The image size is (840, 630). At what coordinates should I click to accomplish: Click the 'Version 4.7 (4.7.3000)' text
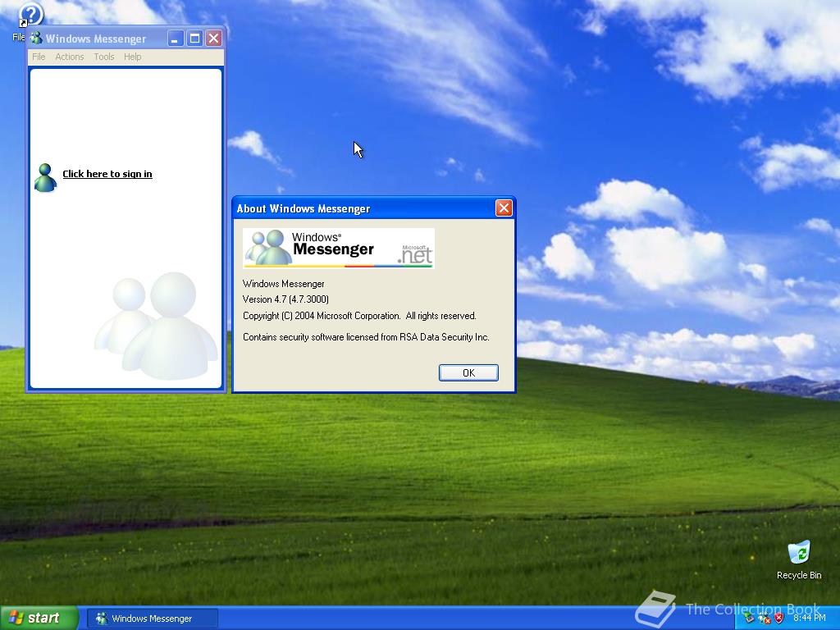285,299
